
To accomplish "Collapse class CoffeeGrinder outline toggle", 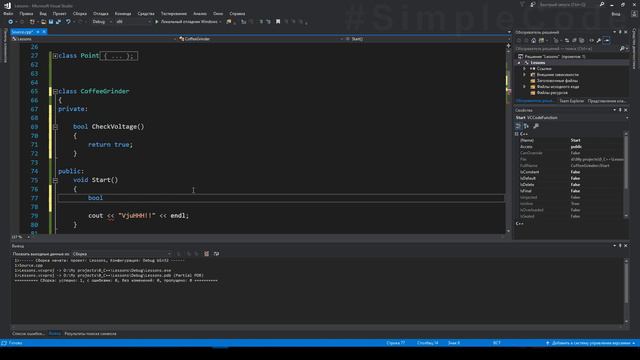I will tap(55, 91).
